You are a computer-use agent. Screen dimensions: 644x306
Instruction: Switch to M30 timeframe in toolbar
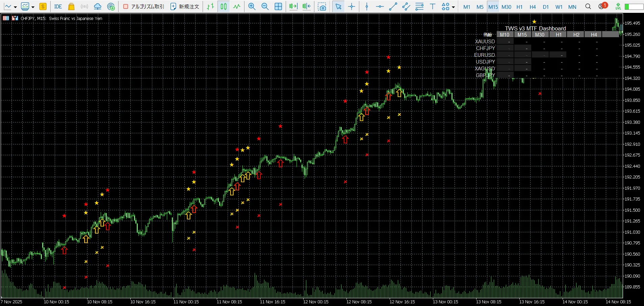click(506, 7)
